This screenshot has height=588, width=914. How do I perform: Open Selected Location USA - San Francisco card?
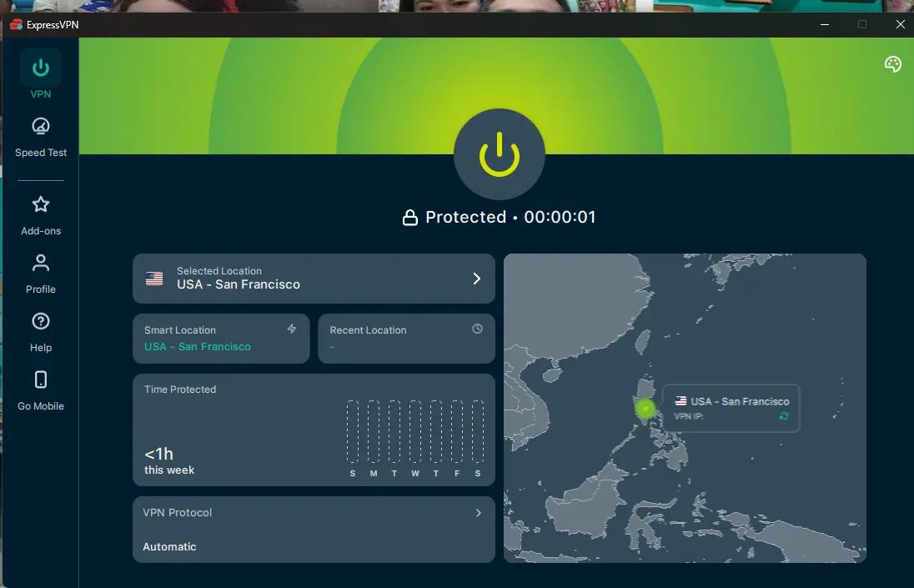(x=314, y=279)
